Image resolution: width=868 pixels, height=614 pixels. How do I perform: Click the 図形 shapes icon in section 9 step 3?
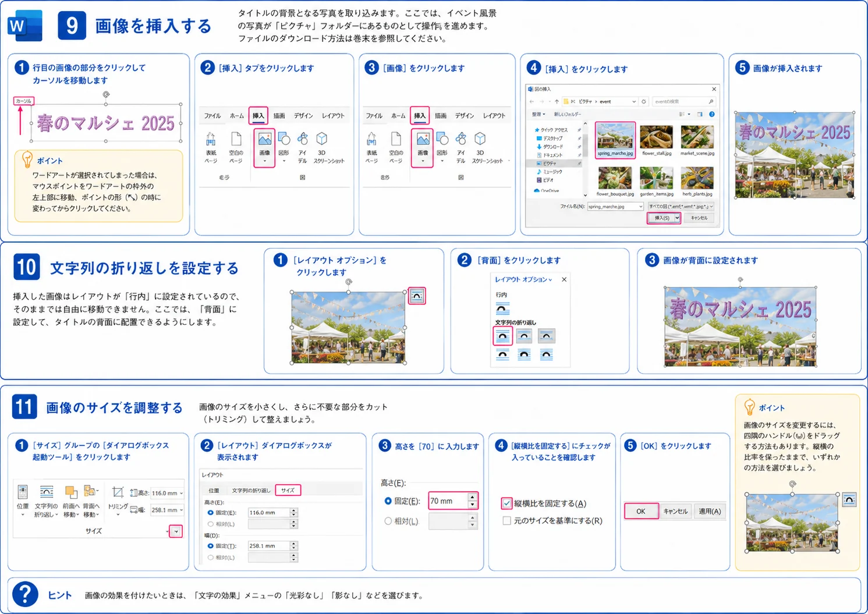[442, 139]
